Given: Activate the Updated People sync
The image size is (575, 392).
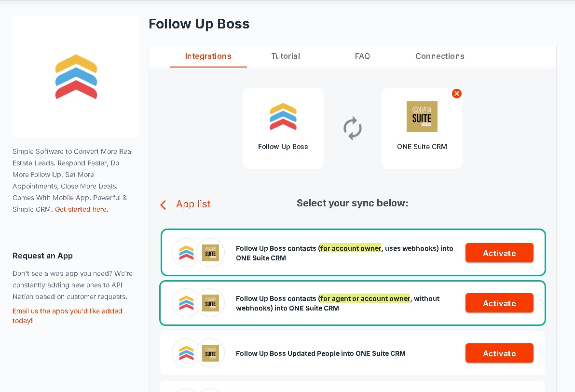Looking at the screenshot, I should click(499, 353).
